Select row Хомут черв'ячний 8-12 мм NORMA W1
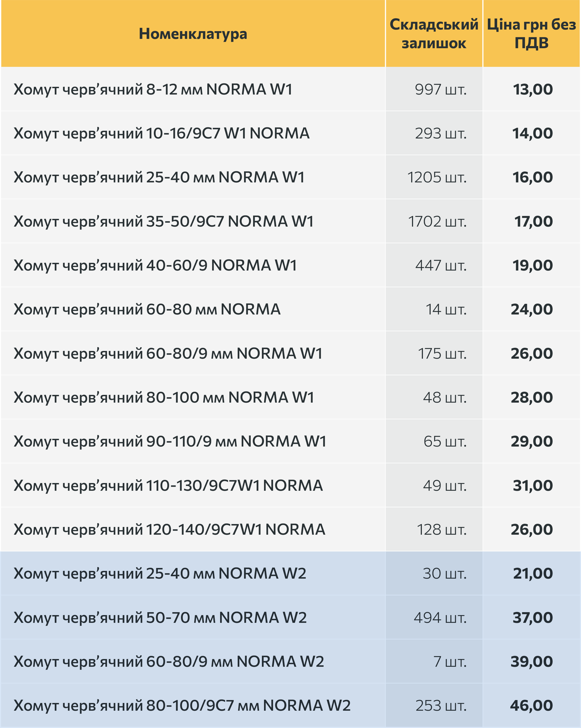Image resolution: width=581 pixels, height=728 pixels. pyautogui.click(x=290, y=89)
